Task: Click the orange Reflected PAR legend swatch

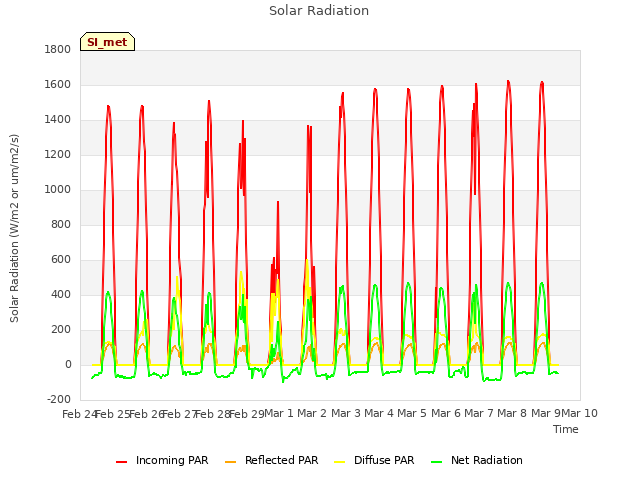Action: [231, 462]
